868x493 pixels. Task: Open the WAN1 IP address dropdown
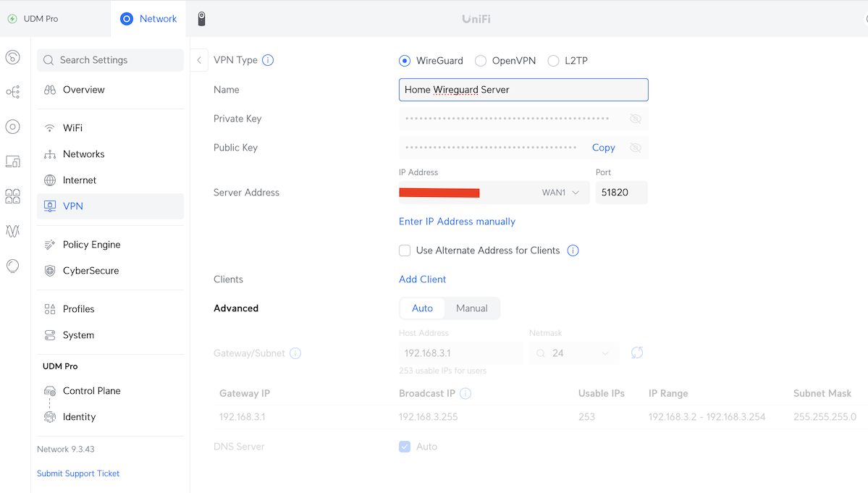[494, 193]
